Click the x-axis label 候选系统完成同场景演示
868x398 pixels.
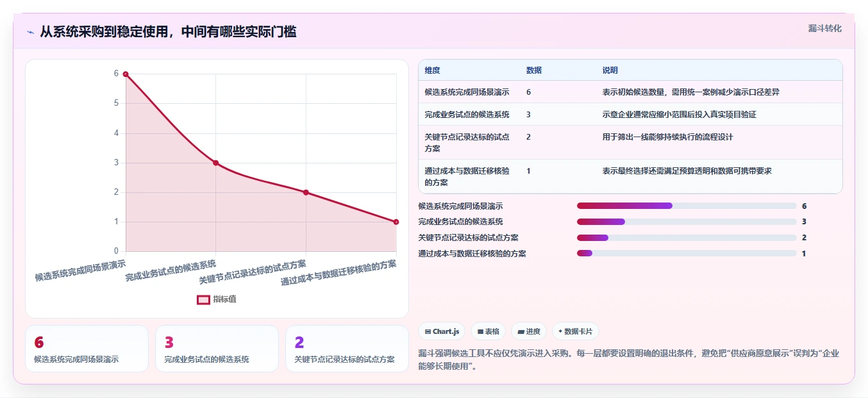[x=80, y=270]
